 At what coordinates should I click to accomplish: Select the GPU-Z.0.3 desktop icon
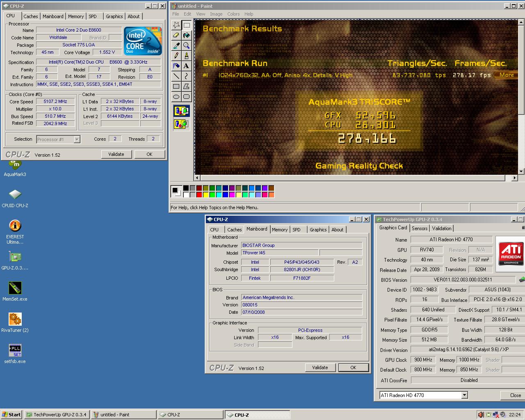[15, 261]
